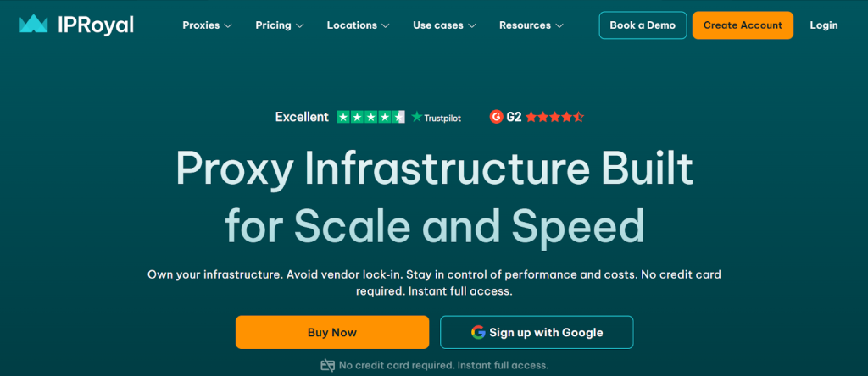This screenshot has height=376, width=868.
Task: Click the Google logo in sign-up button
Action: pyautogui.click(x=478, y=332)
